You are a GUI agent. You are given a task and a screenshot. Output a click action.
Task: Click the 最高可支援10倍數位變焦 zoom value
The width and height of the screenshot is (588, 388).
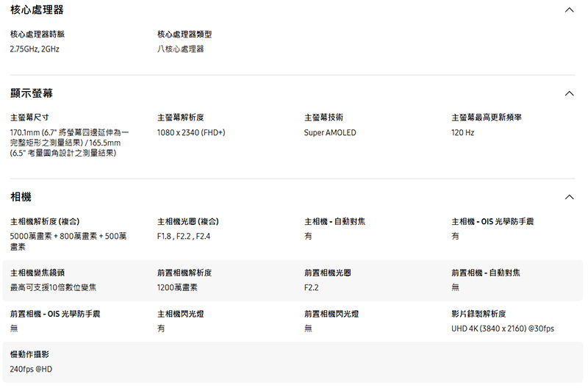(53, 288)
